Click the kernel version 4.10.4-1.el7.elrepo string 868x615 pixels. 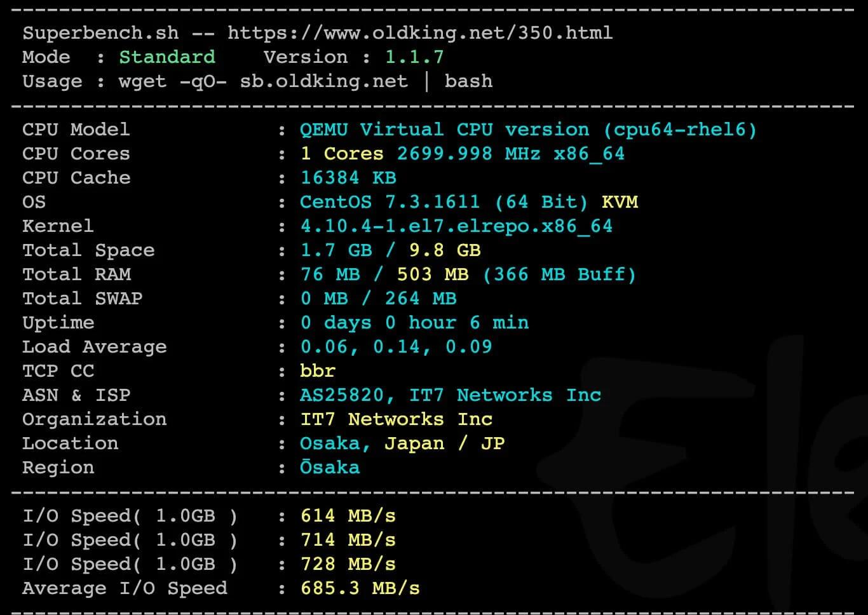[456, 226]
